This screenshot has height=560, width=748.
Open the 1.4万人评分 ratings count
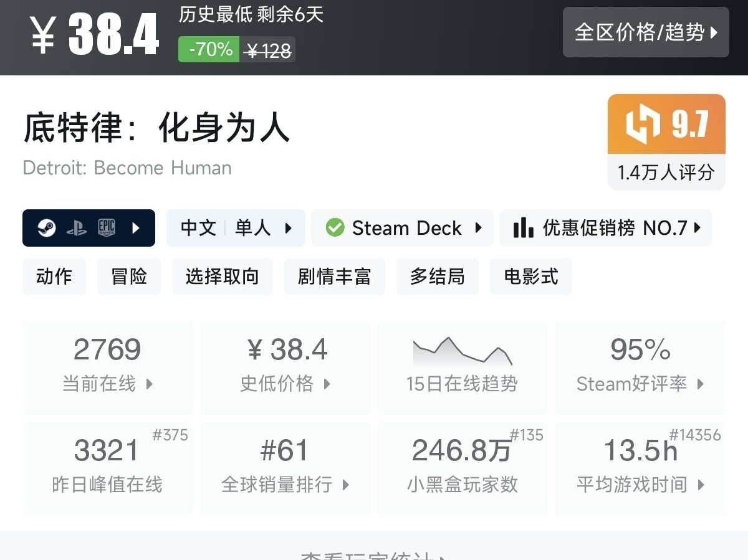pyautogui.click(x=666, y=173)
